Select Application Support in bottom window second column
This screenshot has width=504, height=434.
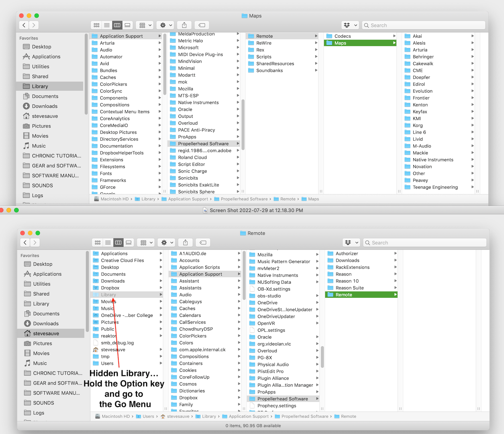tap(205, 274)
